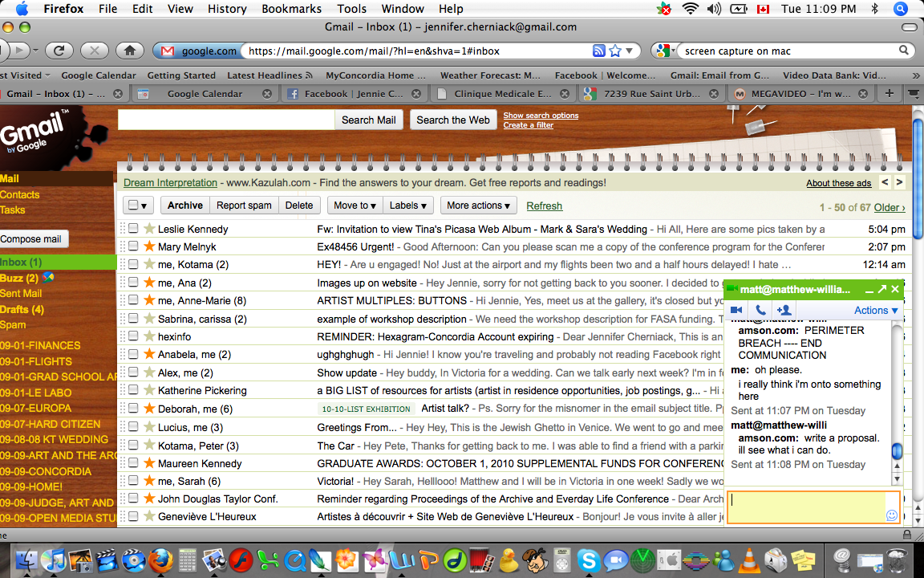Click the chat message input box
924x578 pixels.
click(x=806, y=507)
